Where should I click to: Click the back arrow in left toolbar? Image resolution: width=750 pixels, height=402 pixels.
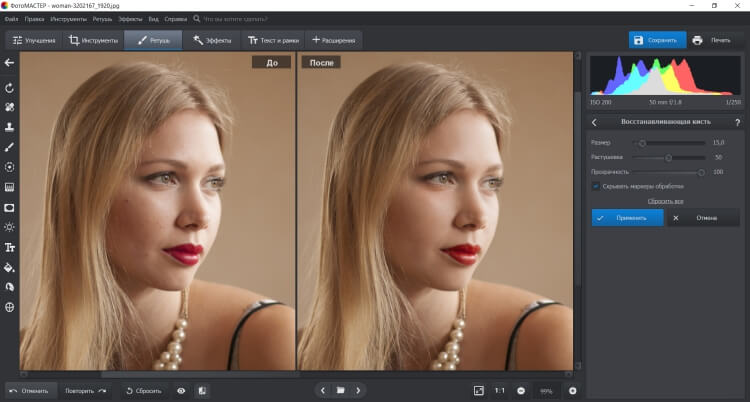coord(9,63)
